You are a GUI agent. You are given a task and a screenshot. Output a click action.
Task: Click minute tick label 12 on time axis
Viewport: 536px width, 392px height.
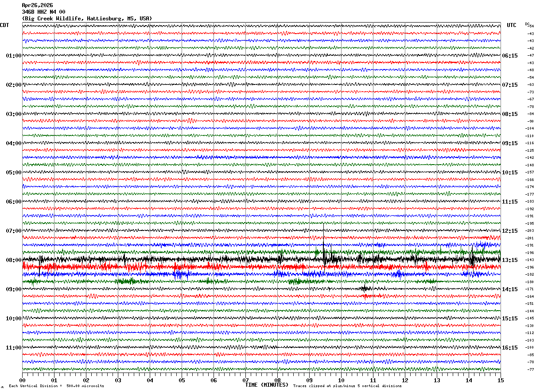pos(405,380)
